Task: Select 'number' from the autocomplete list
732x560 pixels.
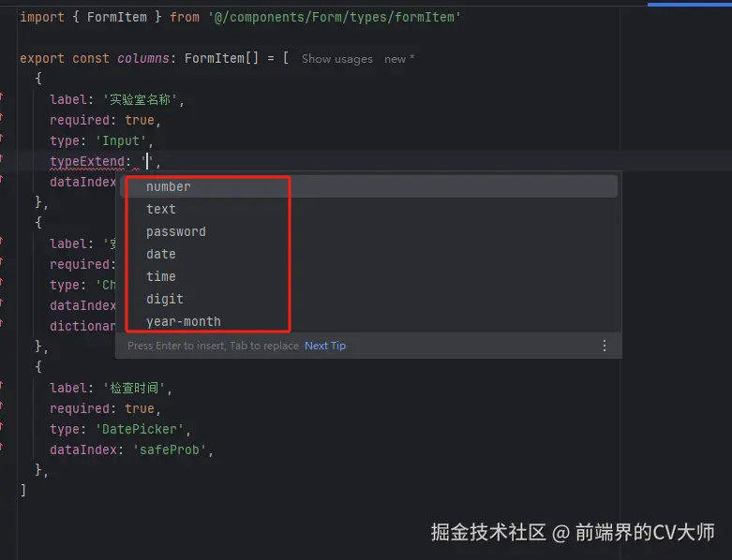Action: 169,186
